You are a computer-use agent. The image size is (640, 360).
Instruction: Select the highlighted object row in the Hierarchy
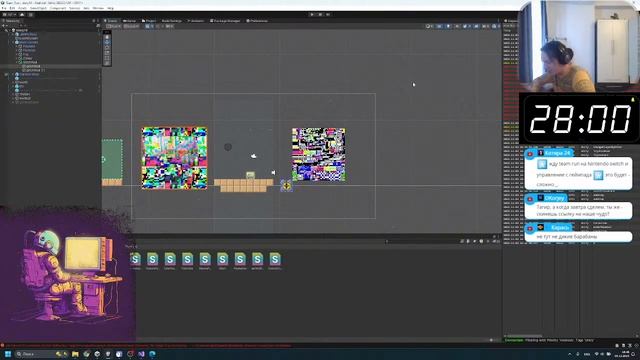pyautogui.click(x=50, y=66)
